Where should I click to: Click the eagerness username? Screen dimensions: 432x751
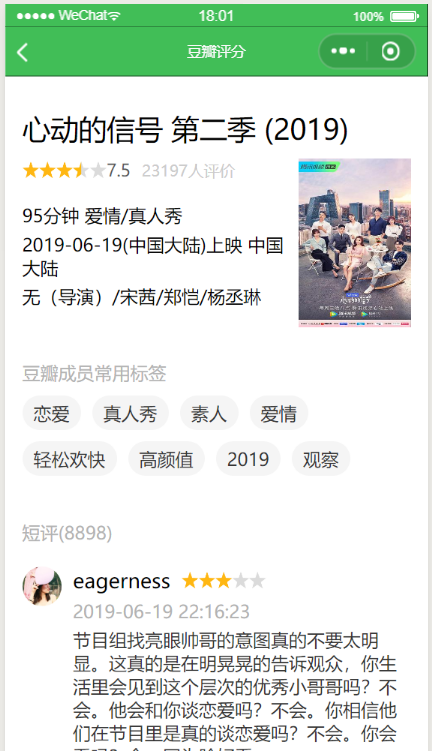click(121, 582)
